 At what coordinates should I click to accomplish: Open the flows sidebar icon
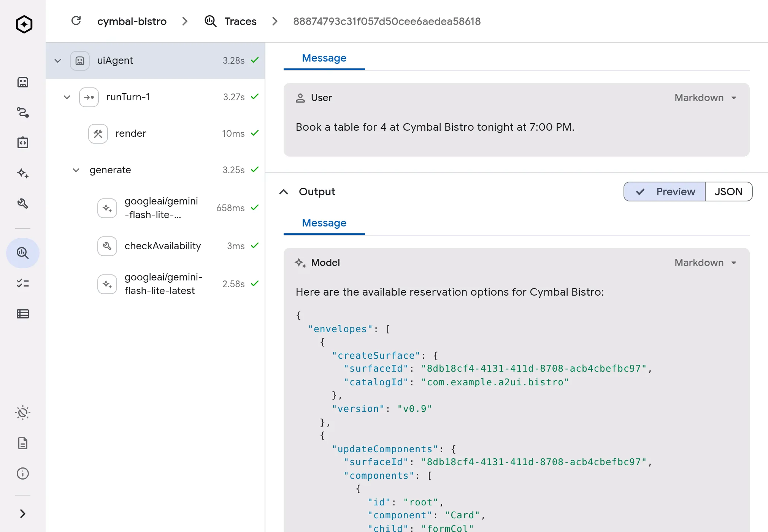coord(23,112)
